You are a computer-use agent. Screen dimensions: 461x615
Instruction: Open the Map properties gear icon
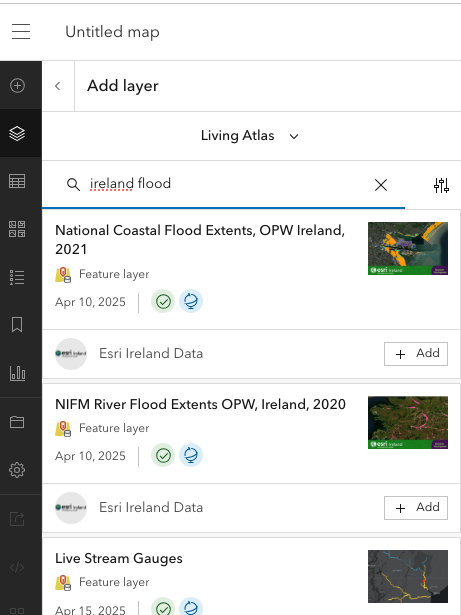pyautogui.click(x=17, y=469)
